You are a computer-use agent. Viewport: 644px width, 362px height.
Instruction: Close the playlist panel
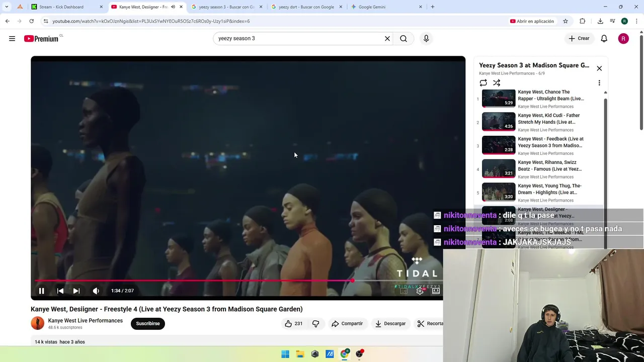click(x=599, y=68)
